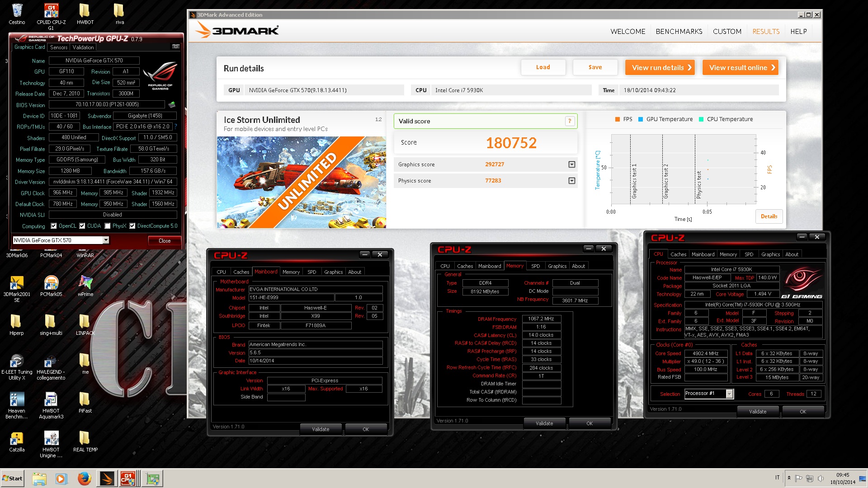Toggle DirectCompute 5.0 checkbox in GPU-Z
This screenshot has height=488, width=868.
[132, 226]
